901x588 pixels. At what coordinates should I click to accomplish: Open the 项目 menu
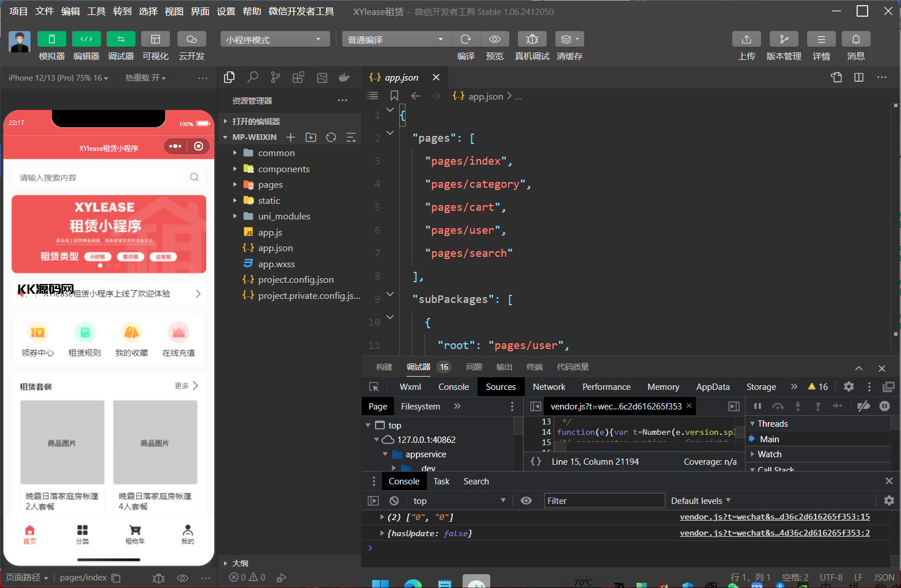18,12
